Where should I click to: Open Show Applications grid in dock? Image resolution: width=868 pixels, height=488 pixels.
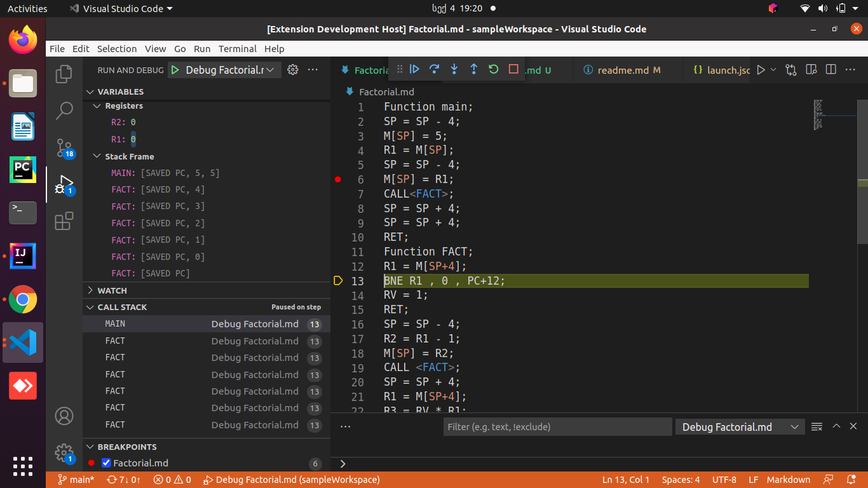coord(23,466)
